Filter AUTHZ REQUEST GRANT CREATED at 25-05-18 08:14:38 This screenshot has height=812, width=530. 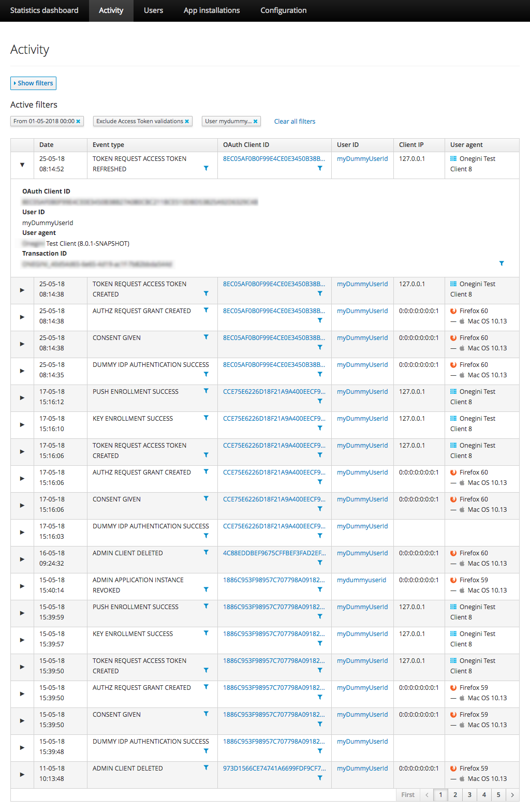(x=206, y=310)
